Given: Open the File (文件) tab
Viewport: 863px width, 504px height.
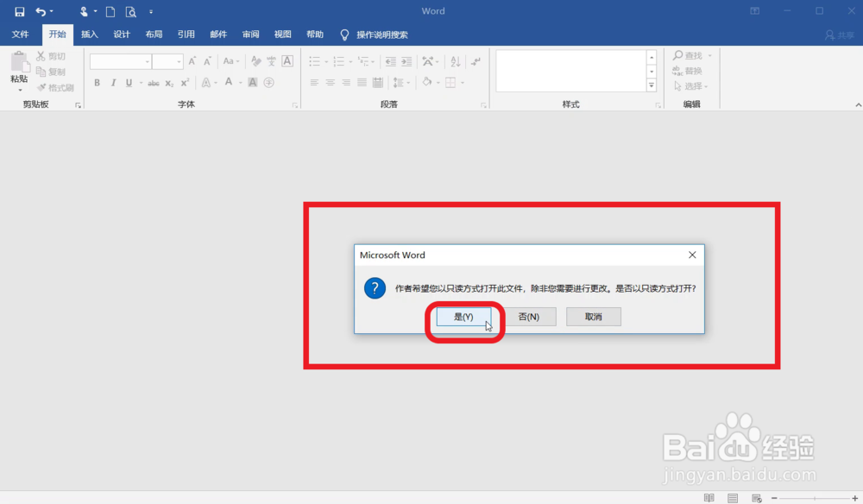Looking at the screenshot, I should (x=21, y=35).
